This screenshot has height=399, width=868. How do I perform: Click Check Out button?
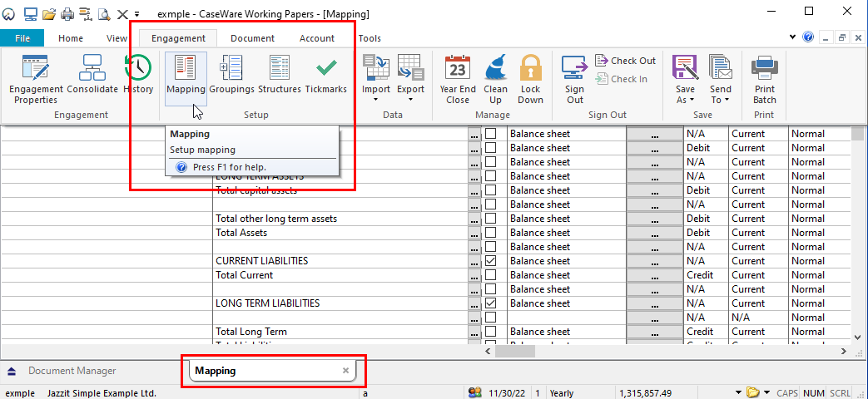[626, 61]
